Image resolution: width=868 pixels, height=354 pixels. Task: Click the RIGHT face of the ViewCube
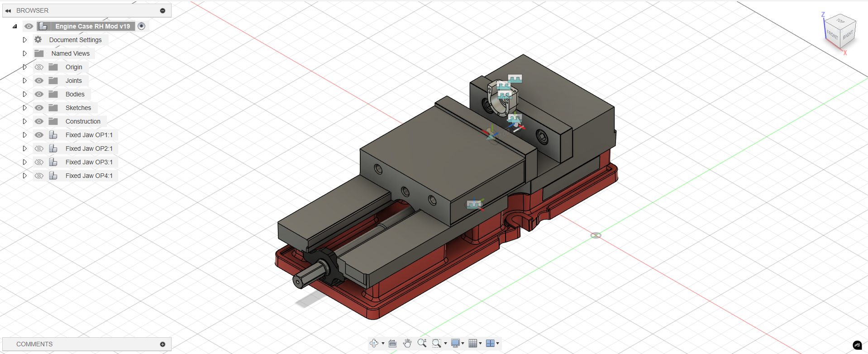click(848, 35)
